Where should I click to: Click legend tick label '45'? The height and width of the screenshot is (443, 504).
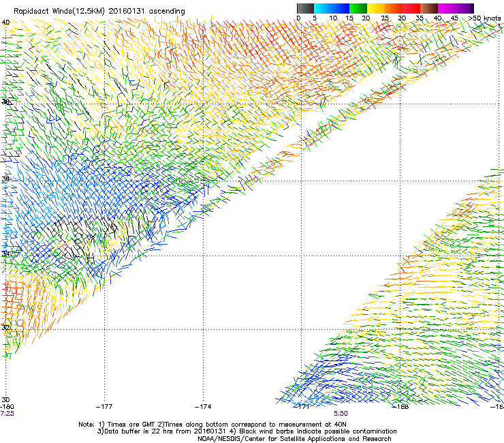point(454,18)
